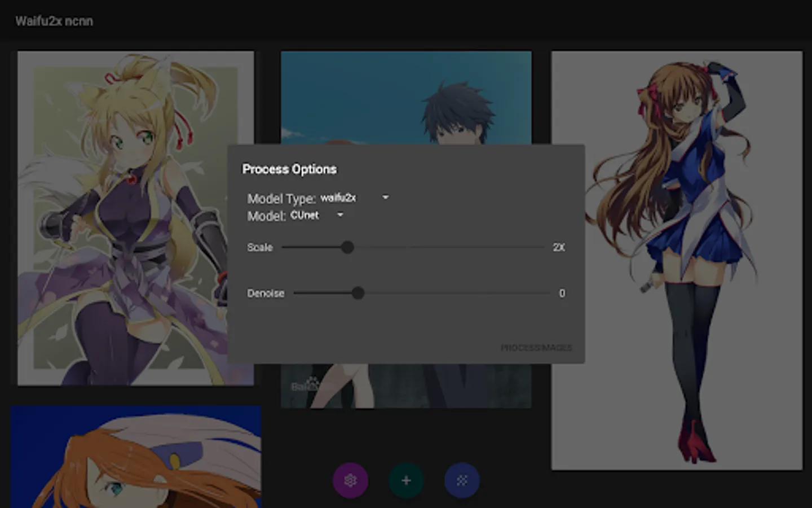Click the PROCESS IMAGES button

(536, 348)
